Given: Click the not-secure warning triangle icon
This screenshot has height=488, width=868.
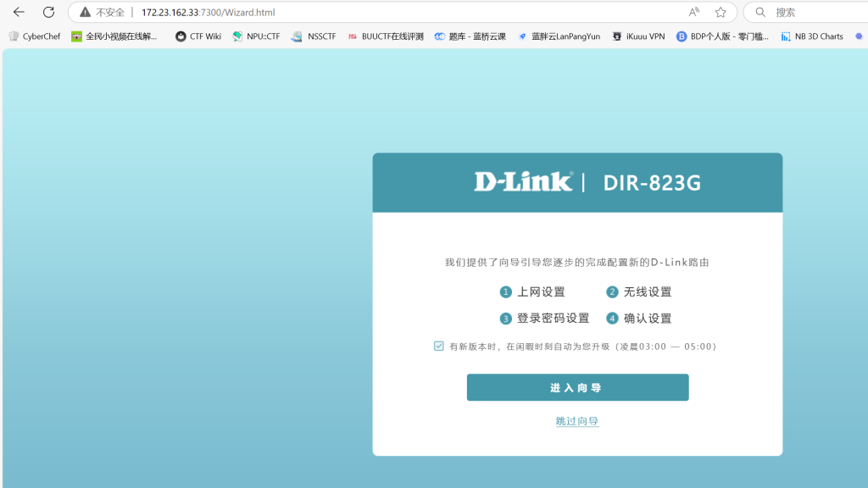Looking at the screenshot, I should click(85, 13).
